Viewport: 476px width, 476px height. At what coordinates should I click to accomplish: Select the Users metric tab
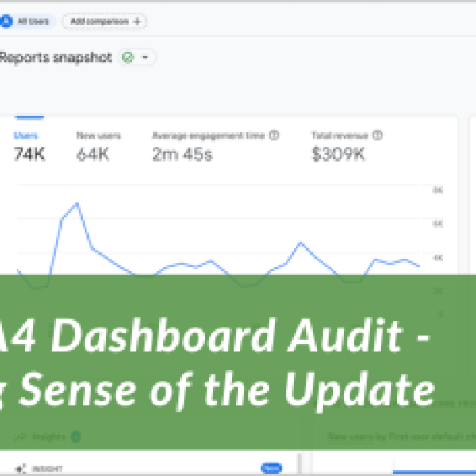pos(29,145)
